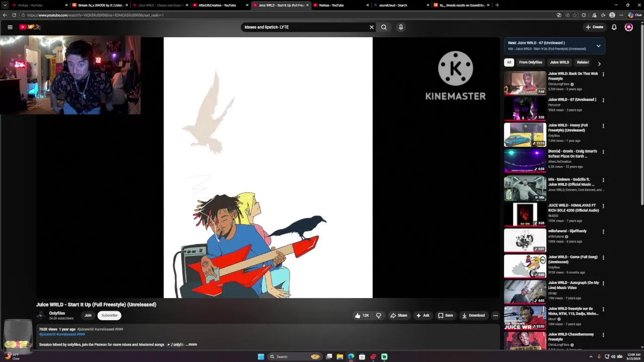Screen dimensions: 644x362
Task: Click the Subscribe button
Action: pos(109,315)
